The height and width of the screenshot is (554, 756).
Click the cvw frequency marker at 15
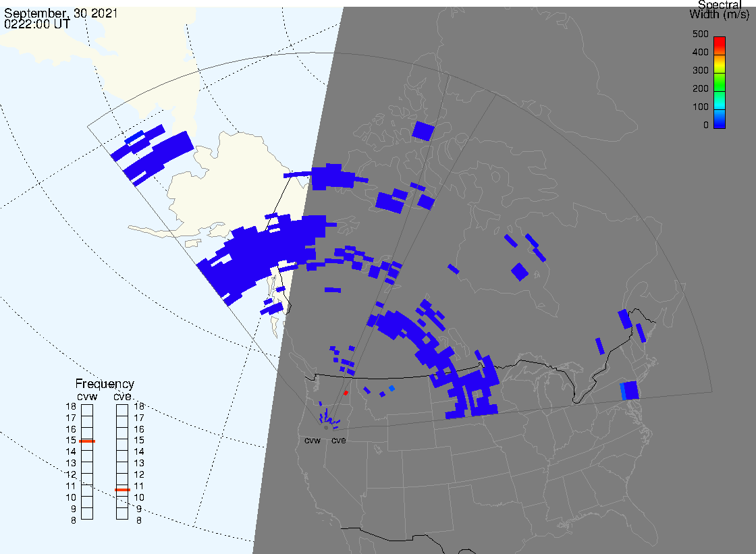coord(87,441)
